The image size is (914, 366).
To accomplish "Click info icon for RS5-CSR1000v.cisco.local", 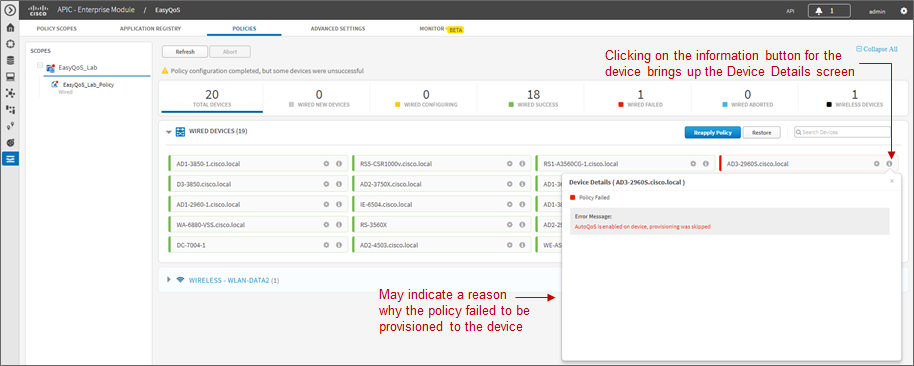I will tap(522, 164).
